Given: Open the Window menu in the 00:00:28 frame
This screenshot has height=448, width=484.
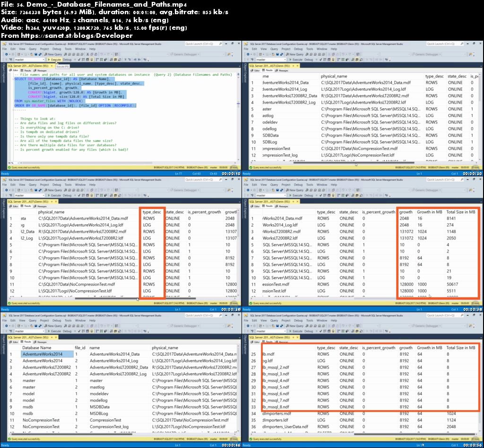Looking at the screenshot, I should 80,185.
